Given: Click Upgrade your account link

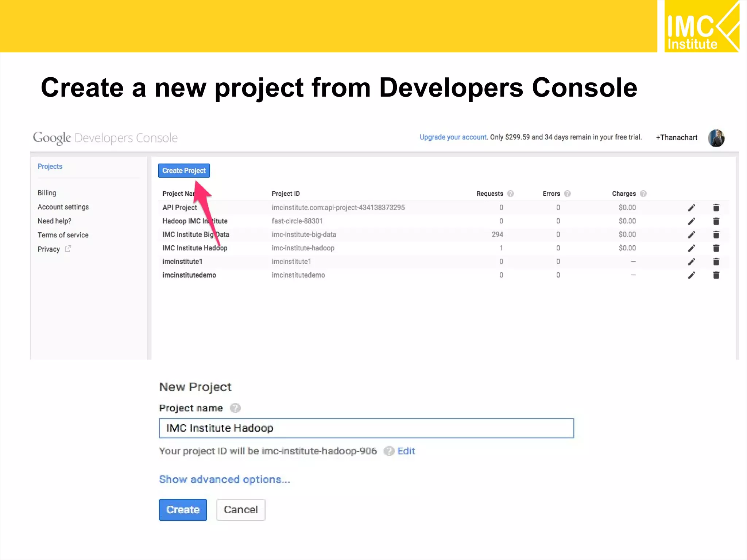Looking at the screenshot, I should pos(453,137).
